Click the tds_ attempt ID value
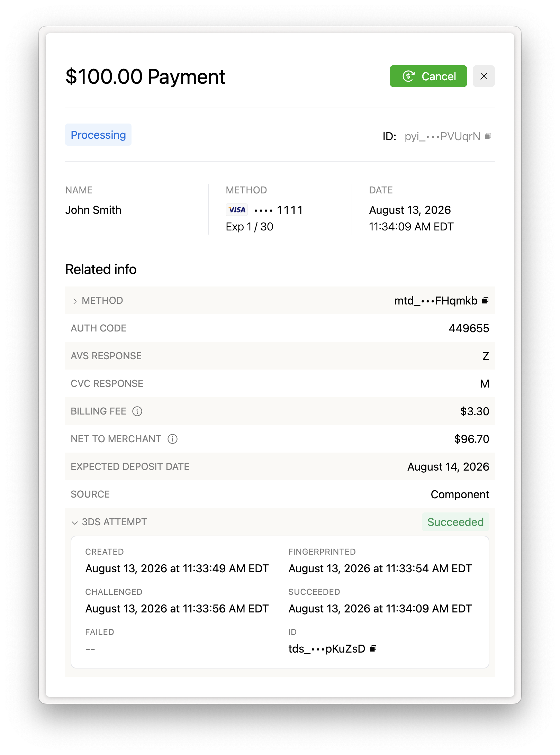Screen dimensions: 560x755 pos(327,649)
